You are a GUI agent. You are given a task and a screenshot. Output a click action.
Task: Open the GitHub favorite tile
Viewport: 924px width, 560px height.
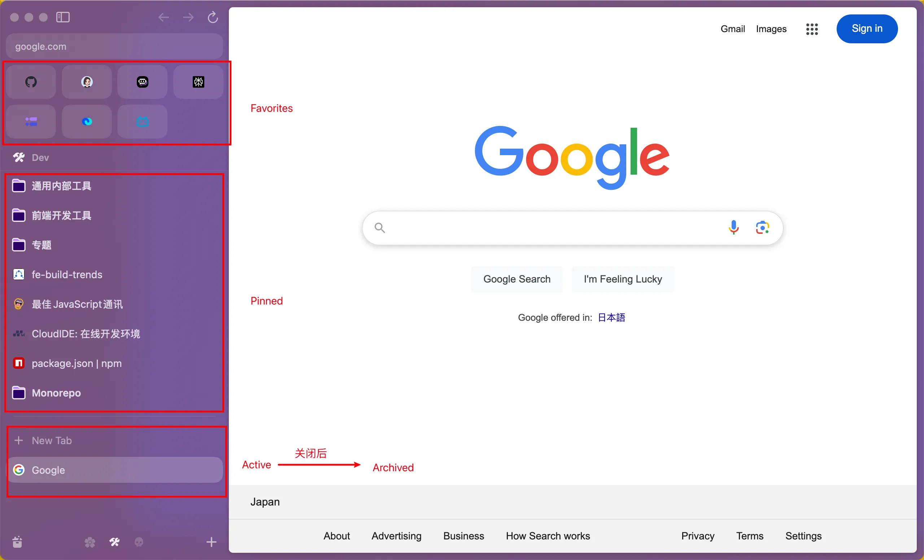pyautogui.click(x=31, y=82)
